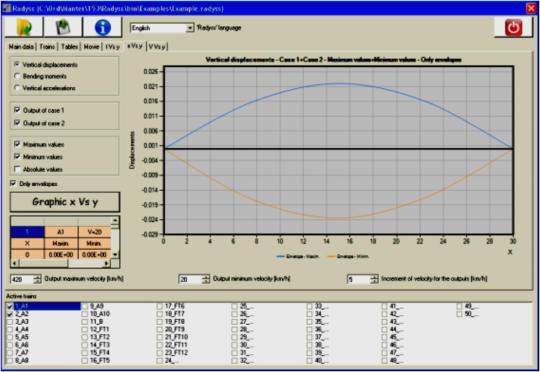
Task: Enable Absolute values checkbox
Action: pos(17,169)
